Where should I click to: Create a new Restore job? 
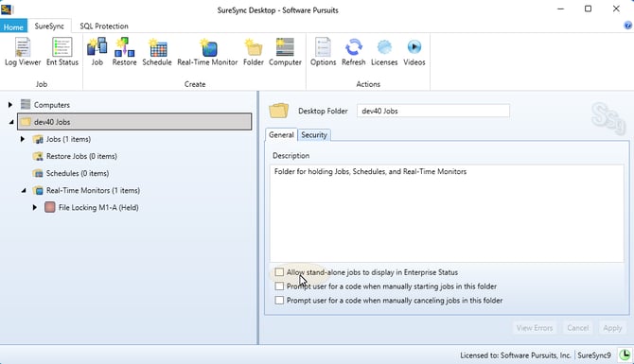pyautogui.click(x=124, y=52)
